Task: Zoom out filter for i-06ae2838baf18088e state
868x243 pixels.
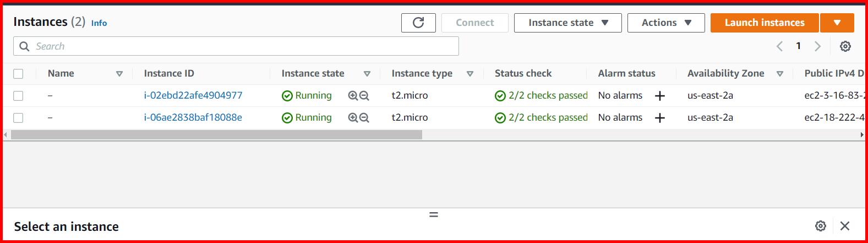Action: (x=364, y=118)
